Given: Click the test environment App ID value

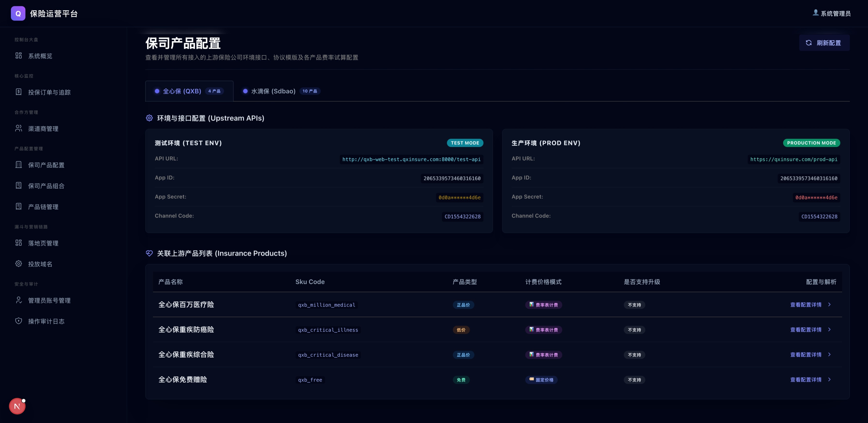Looking at the screenshot, I should (x=452, y=178).
